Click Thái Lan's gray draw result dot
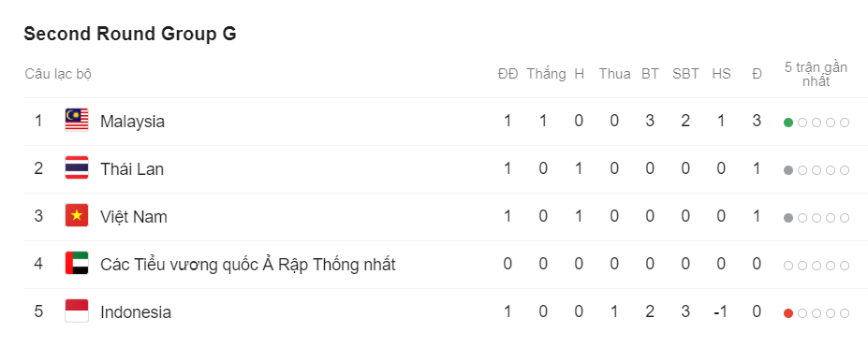Viewport: 868px width, 347px height. point(788,170)
